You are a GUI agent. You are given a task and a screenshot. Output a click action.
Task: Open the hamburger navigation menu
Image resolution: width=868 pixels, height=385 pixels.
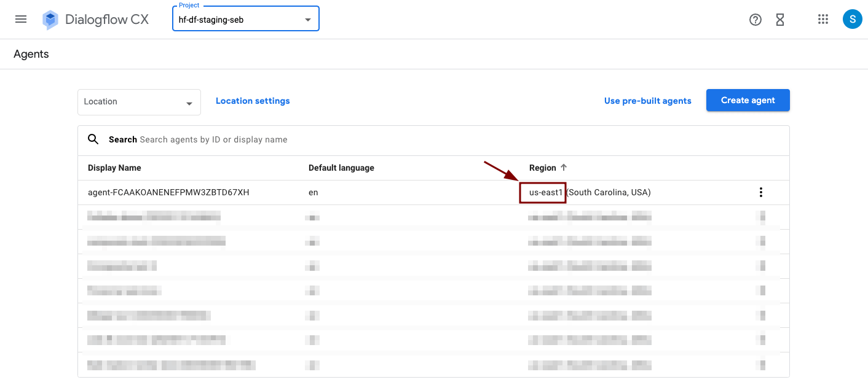21,19
